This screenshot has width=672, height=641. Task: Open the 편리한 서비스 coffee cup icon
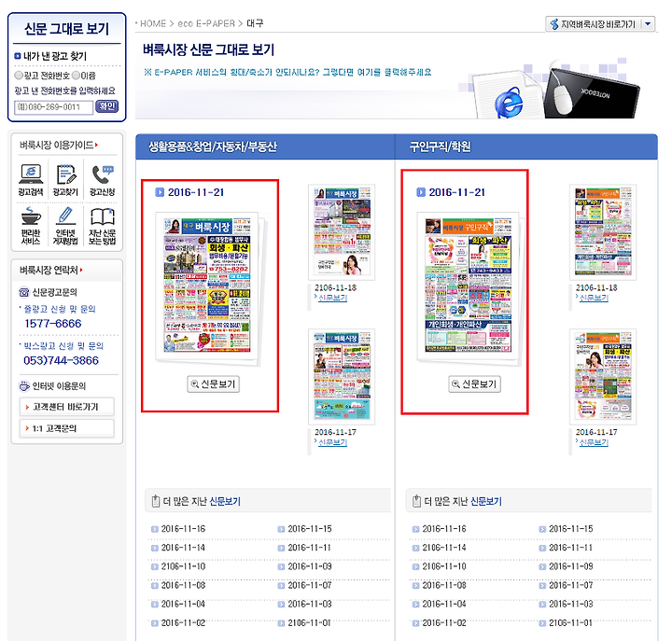31,226
